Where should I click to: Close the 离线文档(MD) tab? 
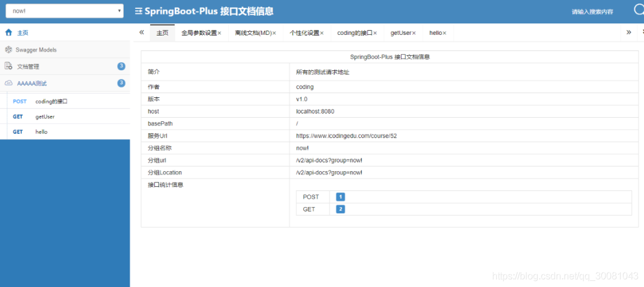(x=274, y=33)
